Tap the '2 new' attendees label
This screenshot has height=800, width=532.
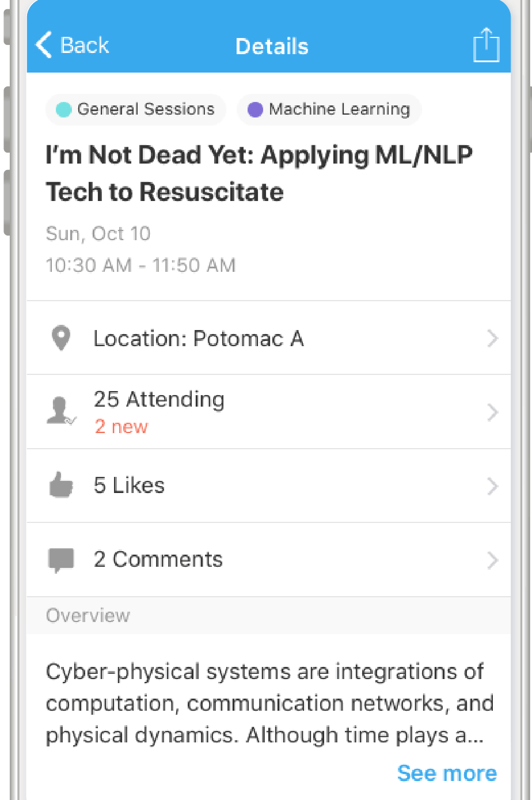pyautogui.click(x=121, y=427)
